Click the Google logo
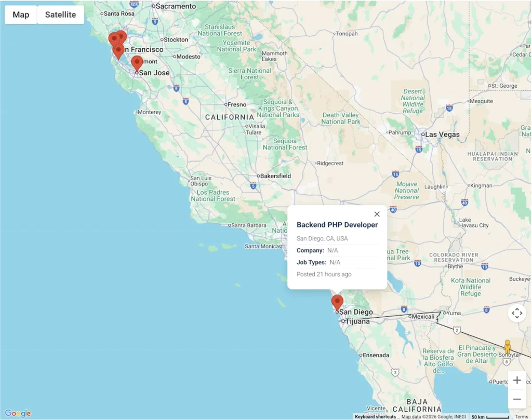Screen dimensions: 532x420 point(17,412)
